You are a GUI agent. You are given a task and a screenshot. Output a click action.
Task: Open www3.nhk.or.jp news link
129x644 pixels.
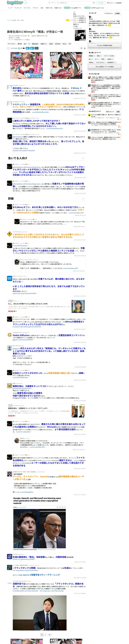[x=25, y=293]
